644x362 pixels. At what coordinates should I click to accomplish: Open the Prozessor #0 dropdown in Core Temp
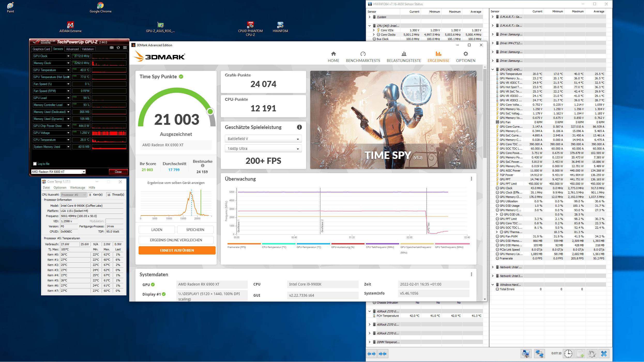[x=73, y=195]
